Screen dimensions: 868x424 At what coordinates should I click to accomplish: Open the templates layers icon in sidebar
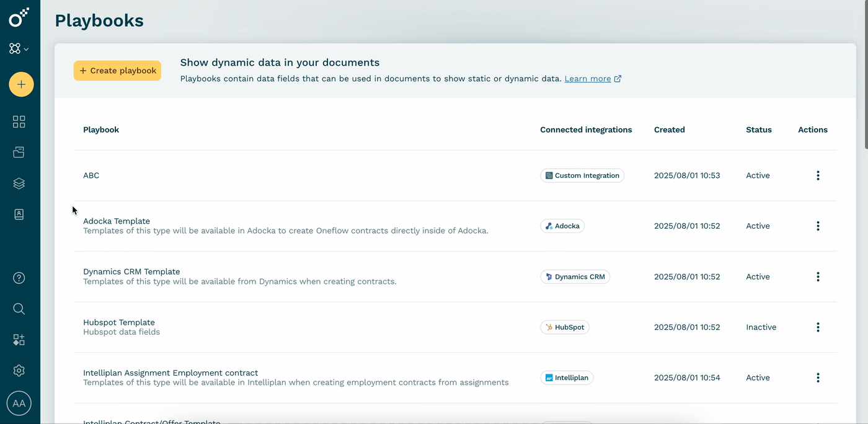pos(19,183)
